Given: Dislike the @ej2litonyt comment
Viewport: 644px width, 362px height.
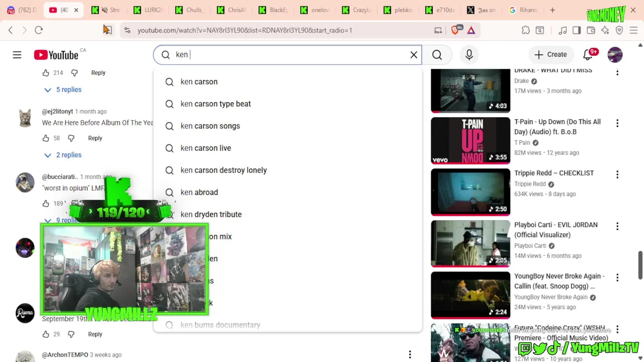Looking at the screenshot, I should [x=71, y=138].
